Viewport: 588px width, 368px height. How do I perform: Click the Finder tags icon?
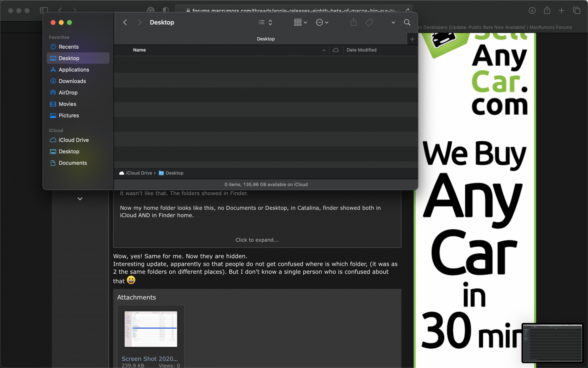click(x=369, y=22)
